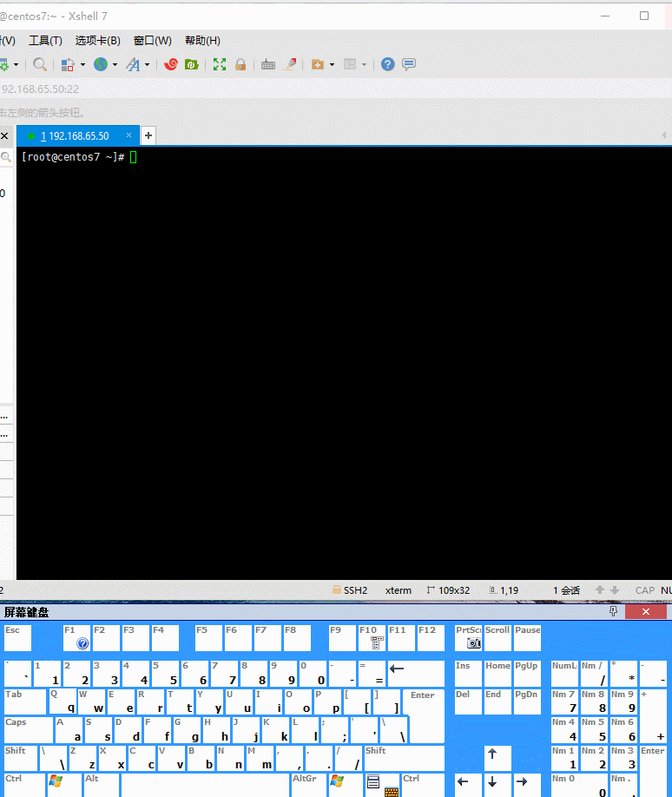672x797 pixels.
Task: Click the context menu key on keyboard
Action: point(373,784)
